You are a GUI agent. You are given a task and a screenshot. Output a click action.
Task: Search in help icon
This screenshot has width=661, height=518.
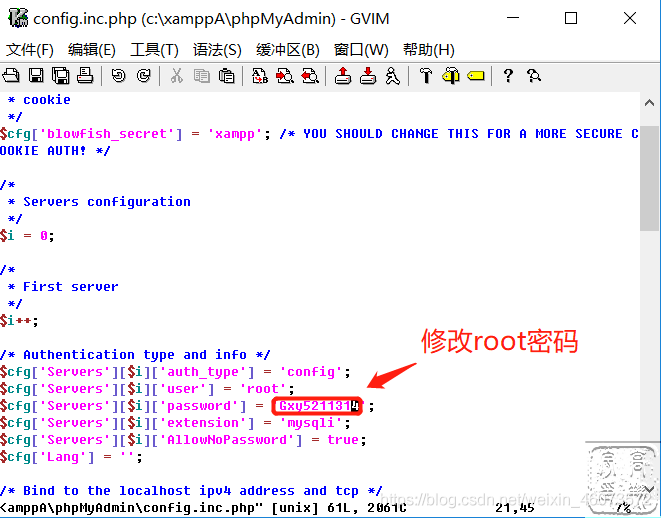(534, 76)
